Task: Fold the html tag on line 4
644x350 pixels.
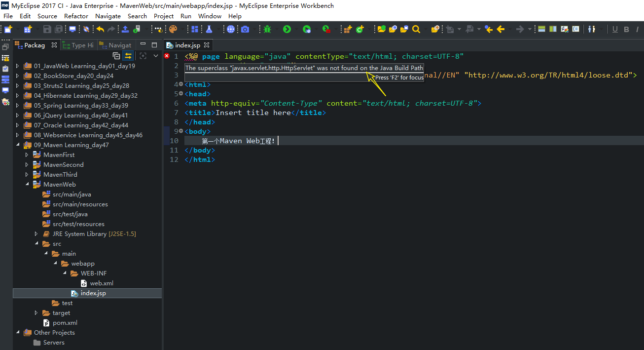Action: pyautogui.click(x=181, y=84)
